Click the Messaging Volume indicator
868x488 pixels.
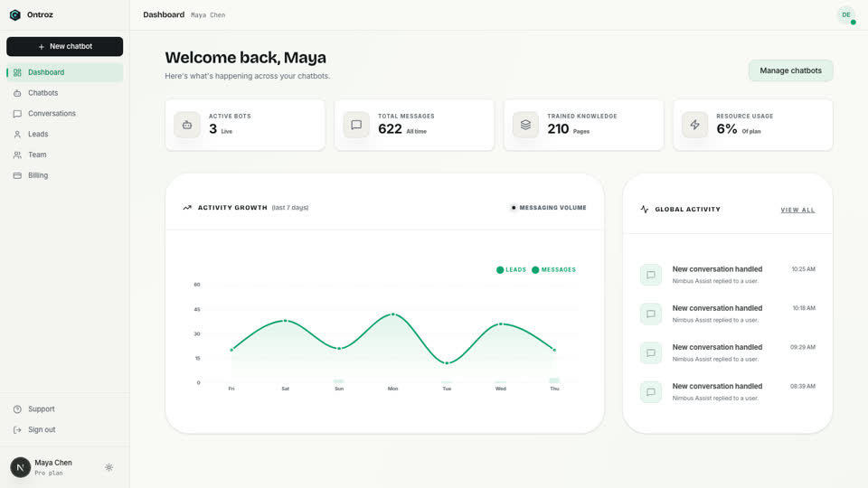(x=548, y=208)
